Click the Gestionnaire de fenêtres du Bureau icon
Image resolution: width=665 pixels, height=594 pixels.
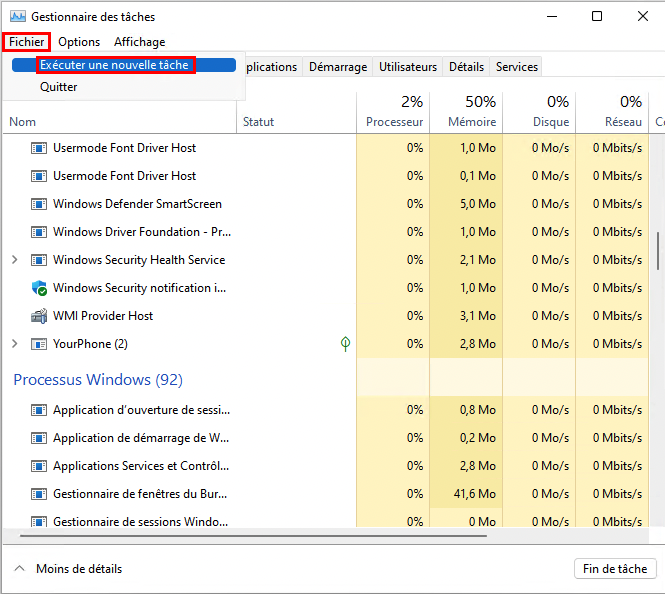pyautogui.click(x=39, y=494)
